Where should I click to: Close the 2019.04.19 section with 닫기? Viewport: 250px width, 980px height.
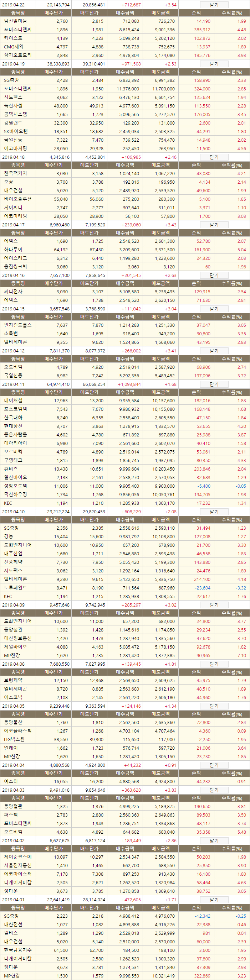tap(214, 64)
